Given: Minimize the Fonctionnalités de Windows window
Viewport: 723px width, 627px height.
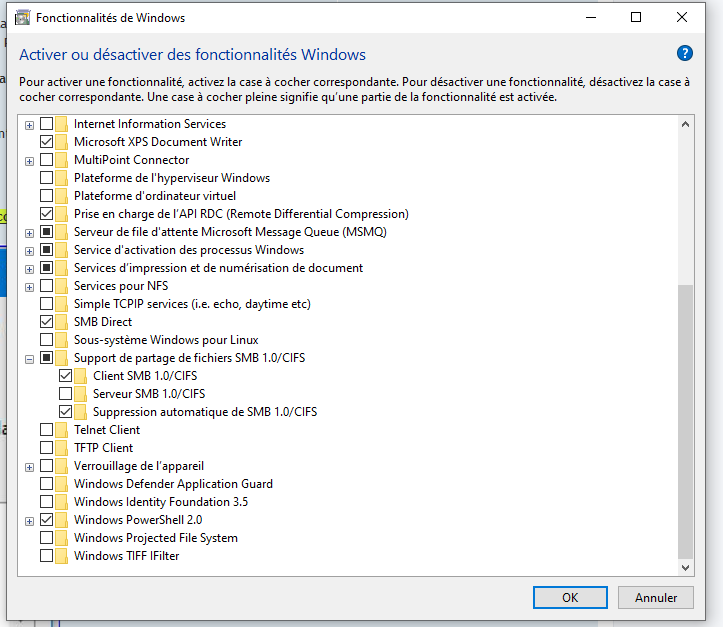Looking at the screenshot, I should [x=591, y=18].
